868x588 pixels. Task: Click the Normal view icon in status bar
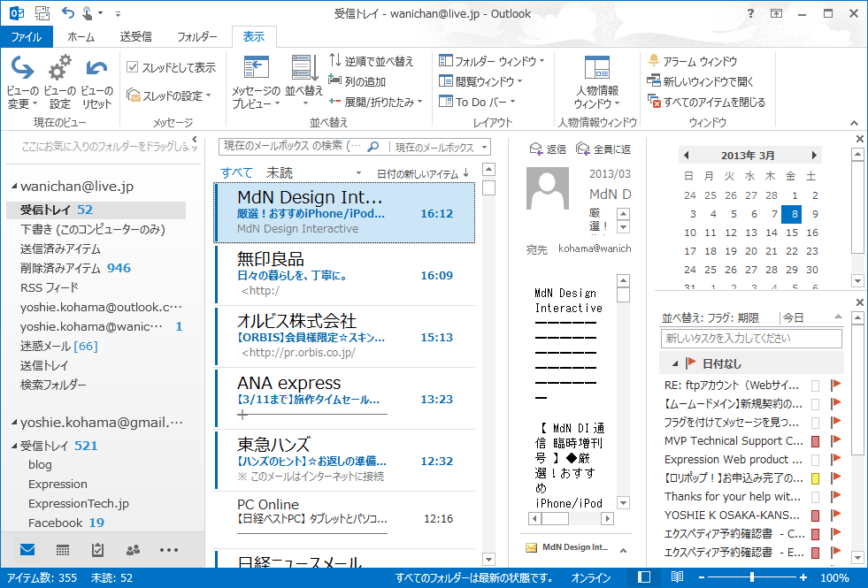tap(644, 577)
